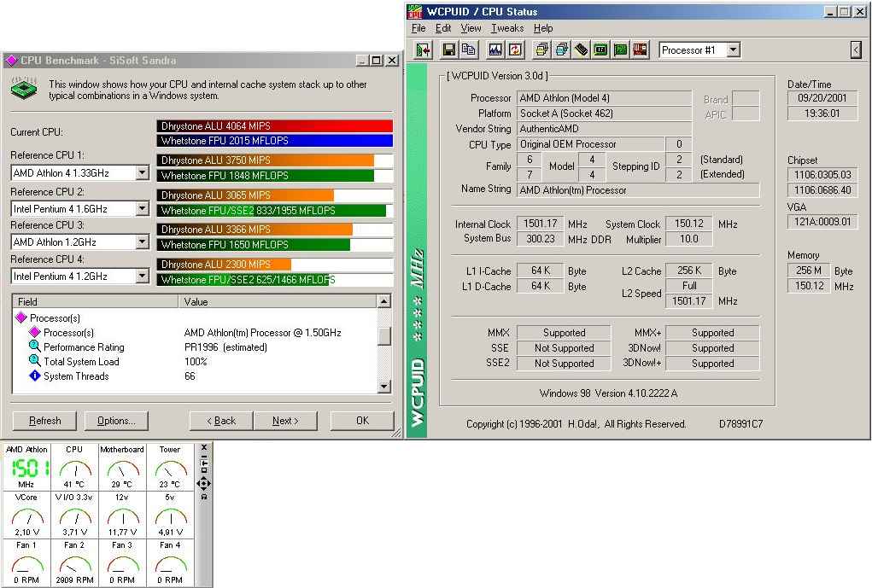Viewport: 872px width, 588px height.
Task: Click the Multiplier value 10.0
Action: pyautogui.click(x=688, y=239)
